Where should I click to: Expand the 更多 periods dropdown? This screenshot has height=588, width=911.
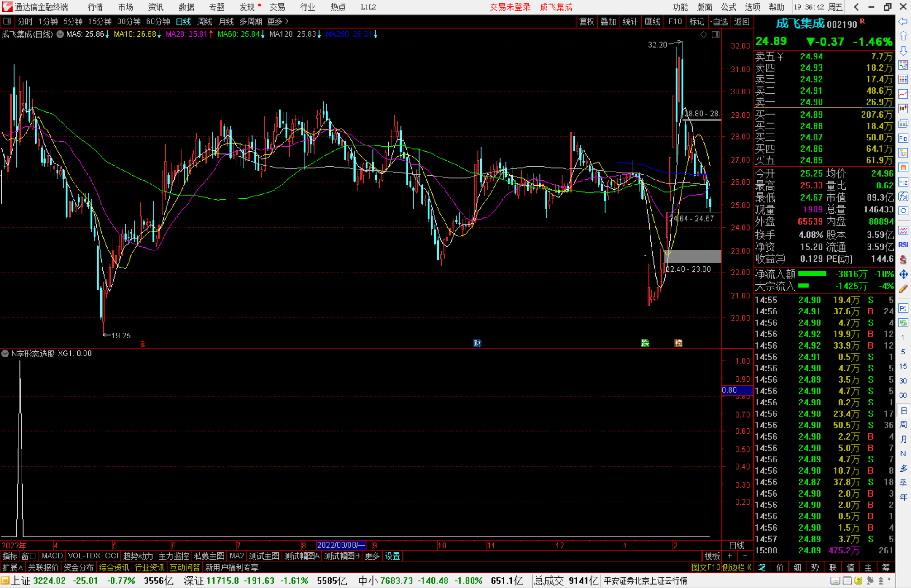(278, 21)
